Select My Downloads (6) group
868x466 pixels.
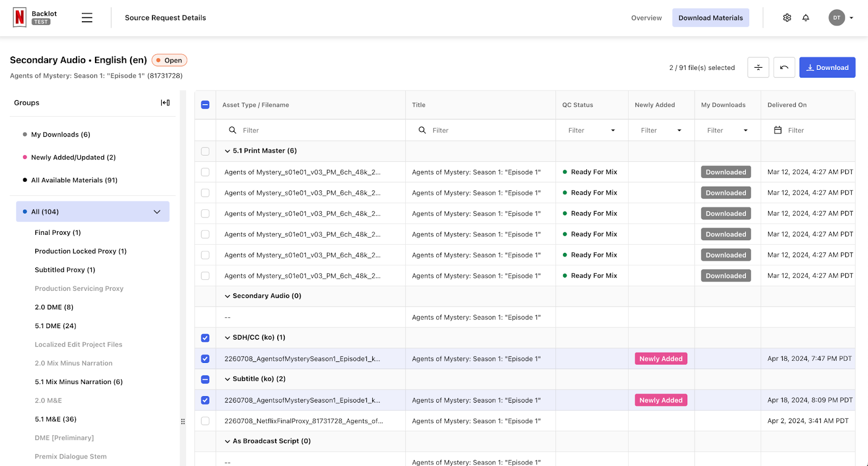pyautogui.click(x=61, y=135)
